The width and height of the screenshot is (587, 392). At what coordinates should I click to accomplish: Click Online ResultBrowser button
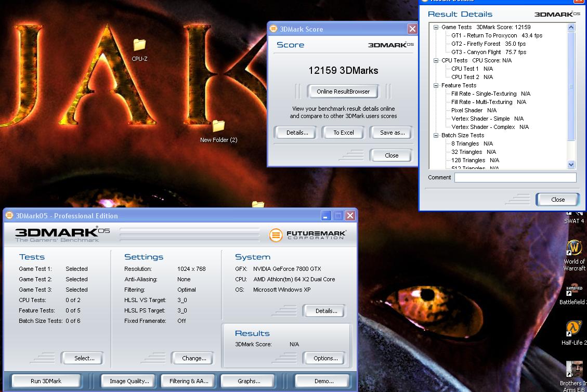click(x=343, y=92)
